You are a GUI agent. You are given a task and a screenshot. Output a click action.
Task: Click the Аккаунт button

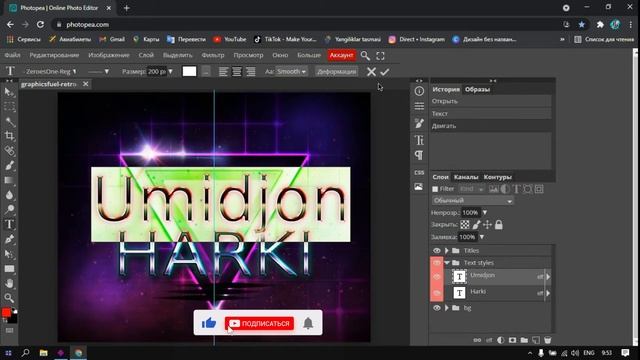pos(342,55)
